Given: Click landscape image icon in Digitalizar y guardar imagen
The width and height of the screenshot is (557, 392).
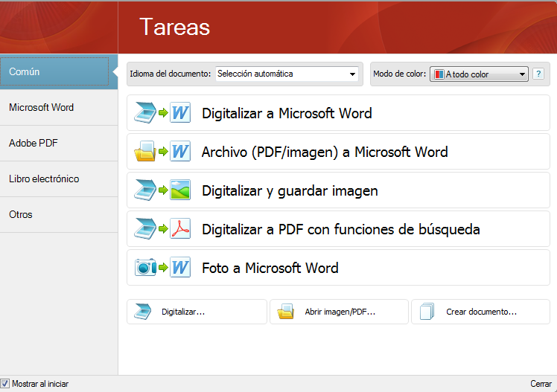Looking at the screenshot, I should click(180, 191).
